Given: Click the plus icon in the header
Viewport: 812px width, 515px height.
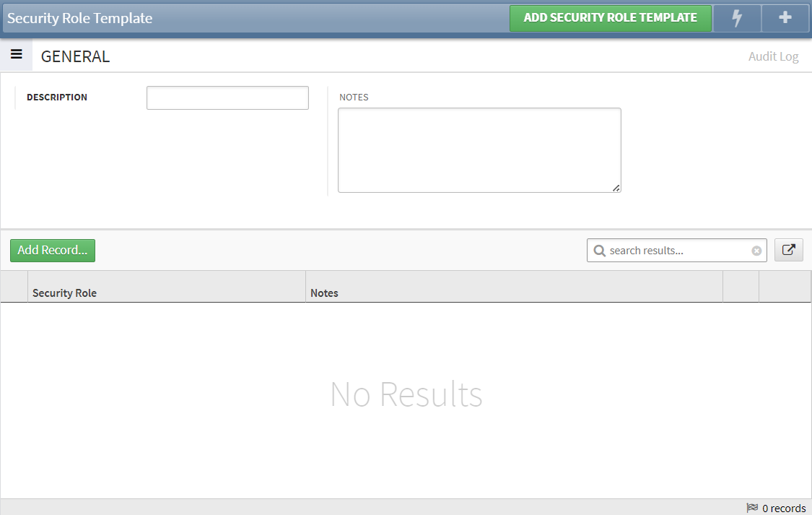Looking at the screenshot, I should (785, 18).
